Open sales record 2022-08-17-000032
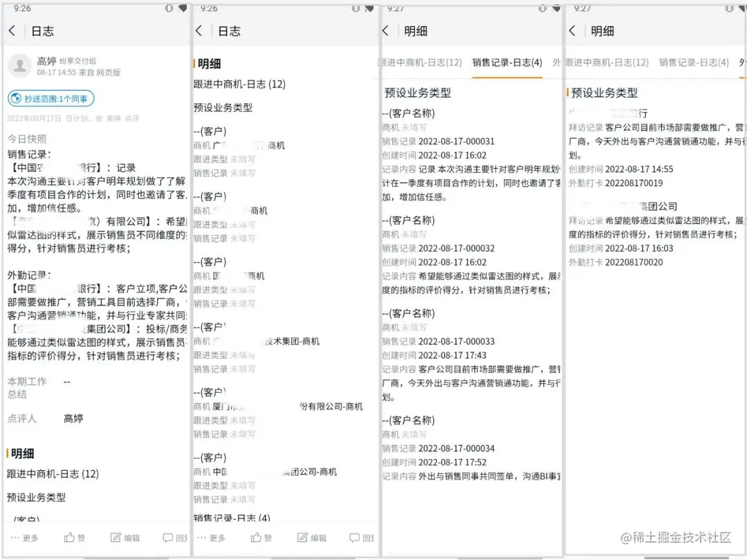This screenshot has height=560, width=747. 439,249
